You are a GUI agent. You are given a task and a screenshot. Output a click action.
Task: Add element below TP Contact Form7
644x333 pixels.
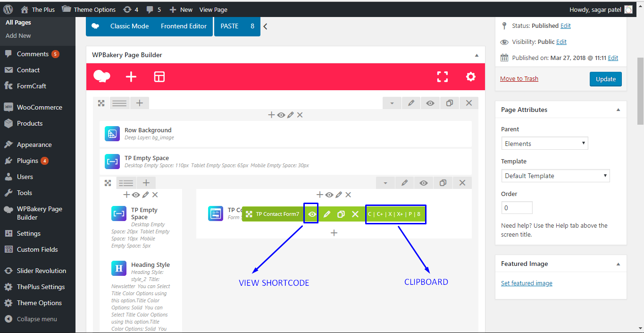click(334, 233)
